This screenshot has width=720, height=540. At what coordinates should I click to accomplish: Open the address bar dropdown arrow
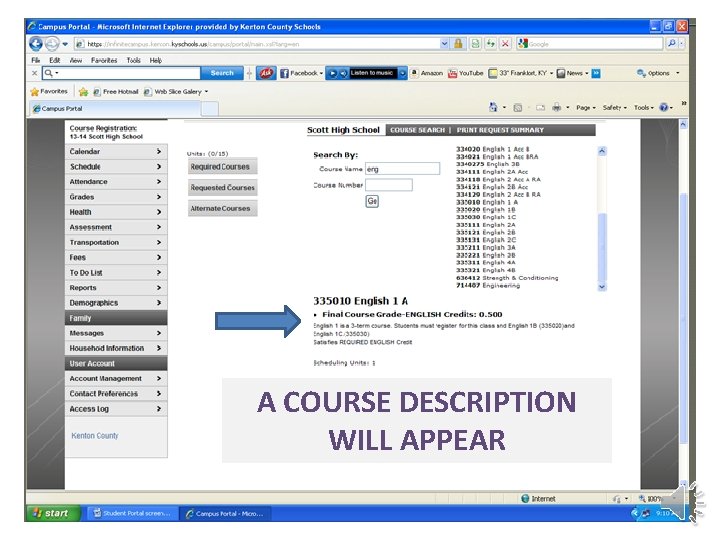444,44
